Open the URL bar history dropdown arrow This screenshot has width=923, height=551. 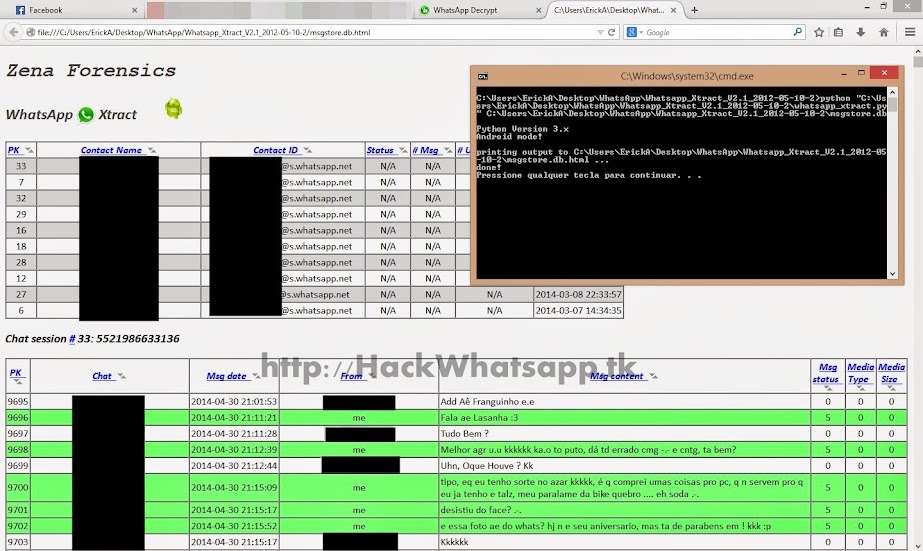[600, 32]
